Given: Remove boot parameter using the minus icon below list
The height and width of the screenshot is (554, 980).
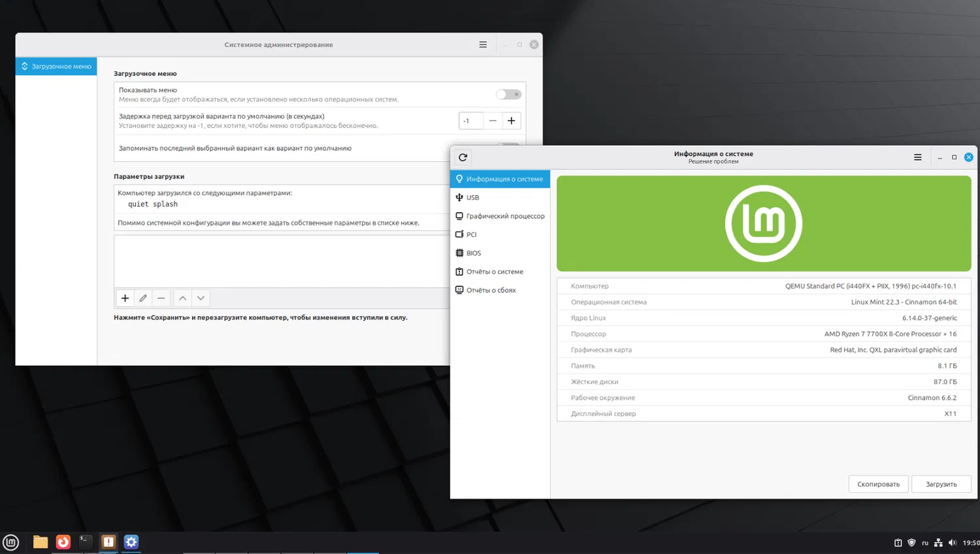Looking at the screenshot, I should 161,298.
